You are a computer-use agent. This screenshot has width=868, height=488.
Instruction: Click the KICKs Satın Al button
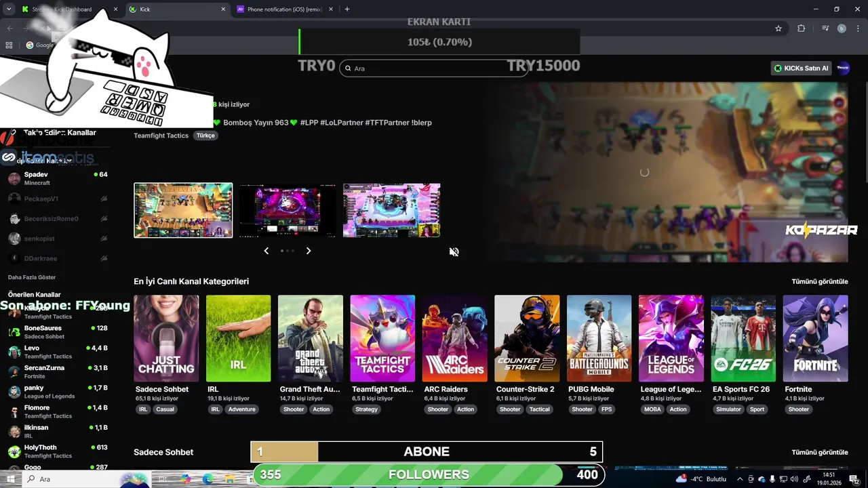click(802, 68)
